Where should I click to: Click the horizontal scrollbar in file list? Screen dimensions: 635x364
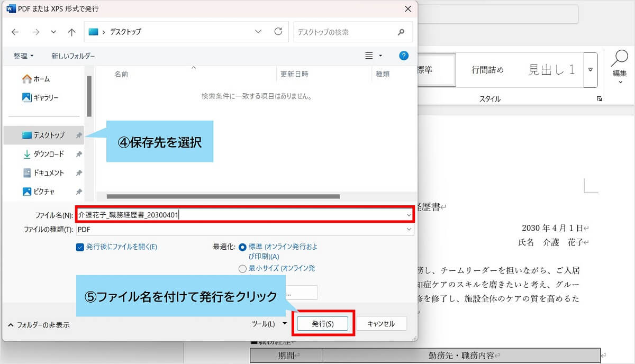coord(222,196)
